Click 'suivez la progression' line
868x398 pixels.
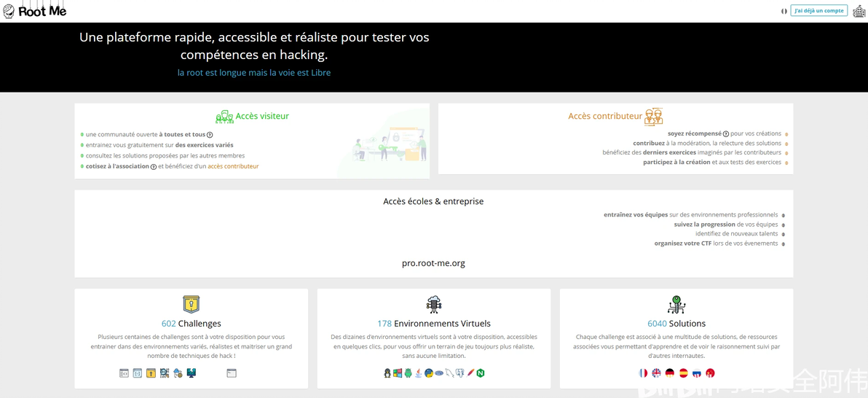tap(726, 224)
